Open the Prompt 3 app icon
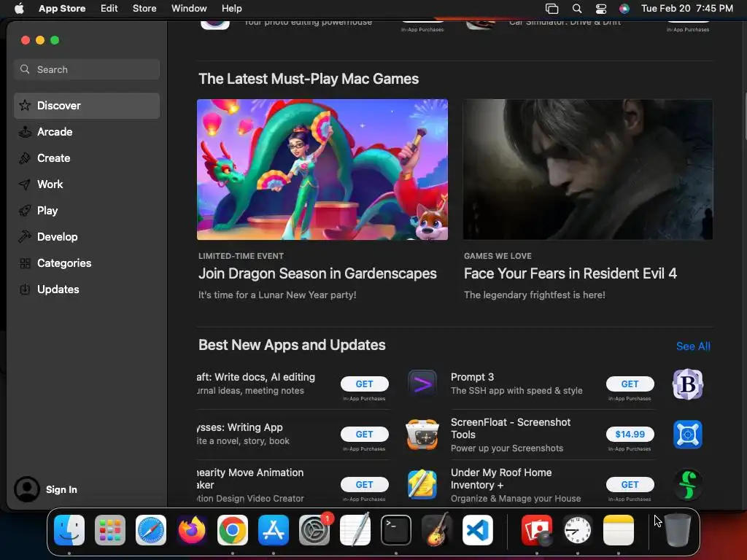Image resolution: width=747 pixels, height=560 pixels. coord(422,384)
